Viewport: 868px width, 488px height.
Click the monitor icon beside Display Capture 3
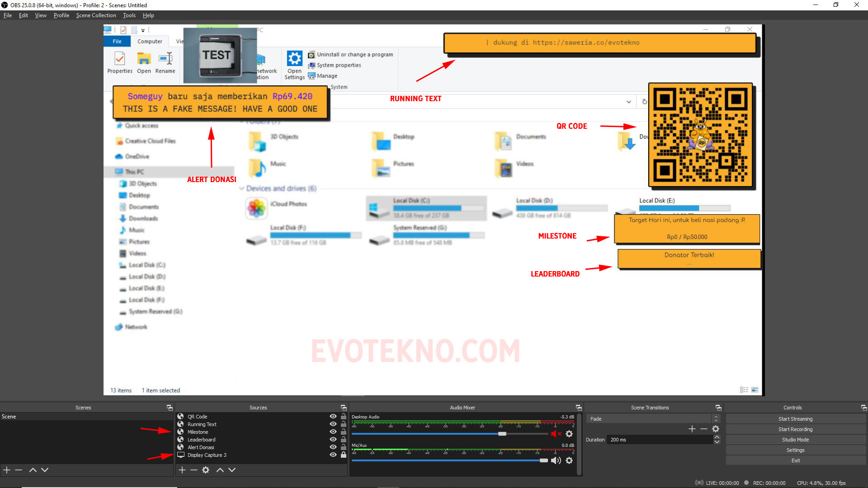tap(180, 455)
